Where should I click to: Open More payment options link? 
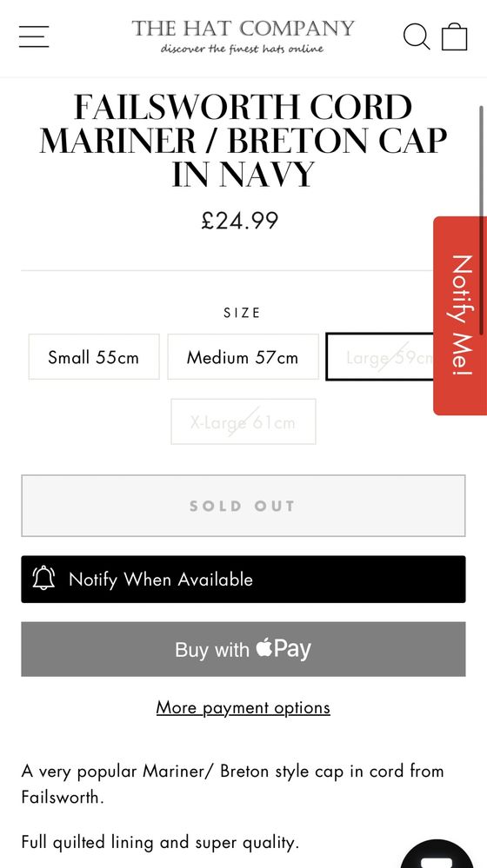point(243,707)
